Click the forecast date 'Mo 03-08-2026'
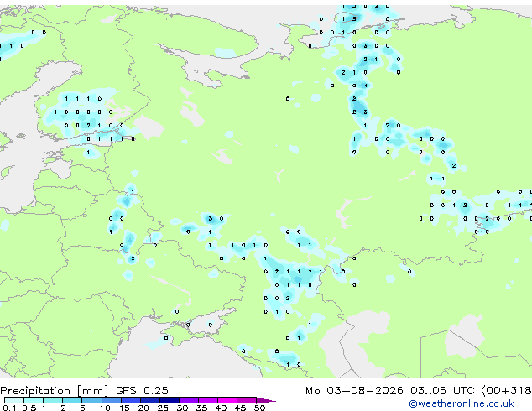Viewport: 532px width, 411px height. (354, 391)
